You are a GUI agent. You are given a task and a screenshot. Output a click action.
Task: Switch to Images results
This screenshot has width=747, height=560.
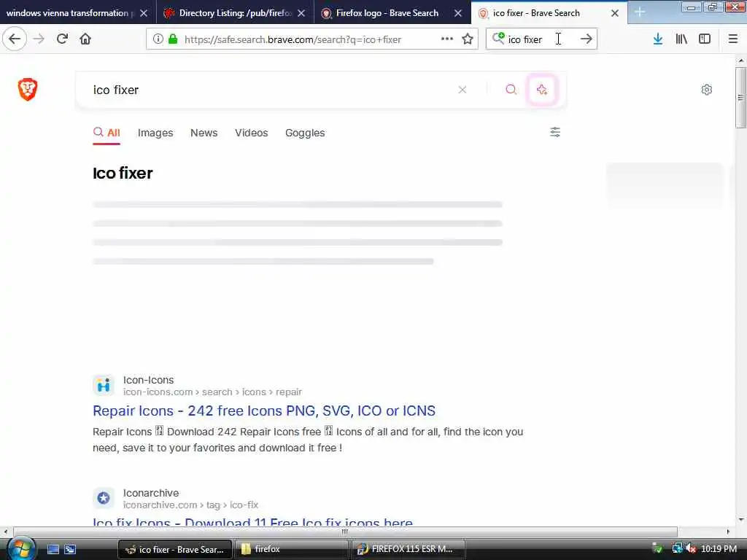[155, 133]
